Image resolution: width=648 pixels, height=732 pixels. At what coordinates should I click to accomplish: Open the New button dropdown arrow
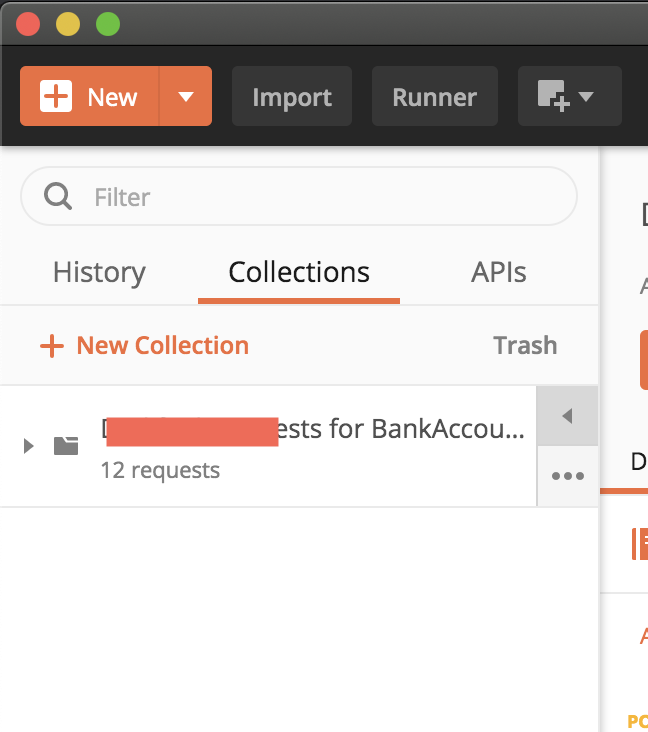(x=186, y=96)
